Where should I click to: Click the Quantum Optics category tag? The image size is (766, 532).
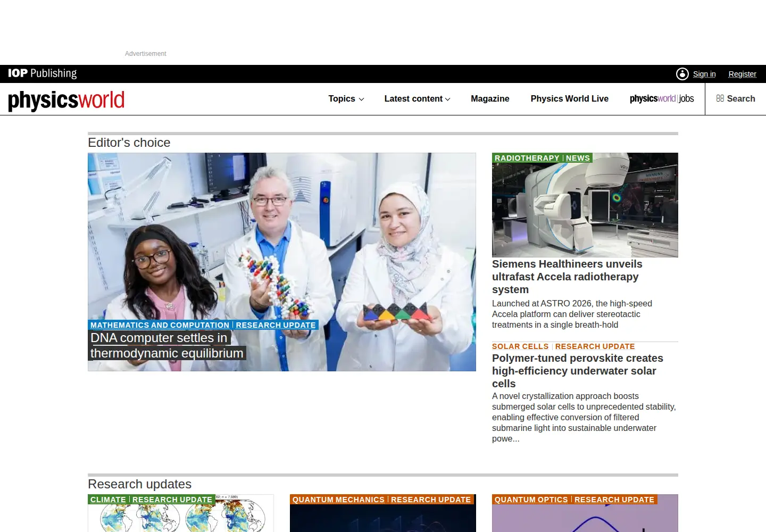[531, 500]
